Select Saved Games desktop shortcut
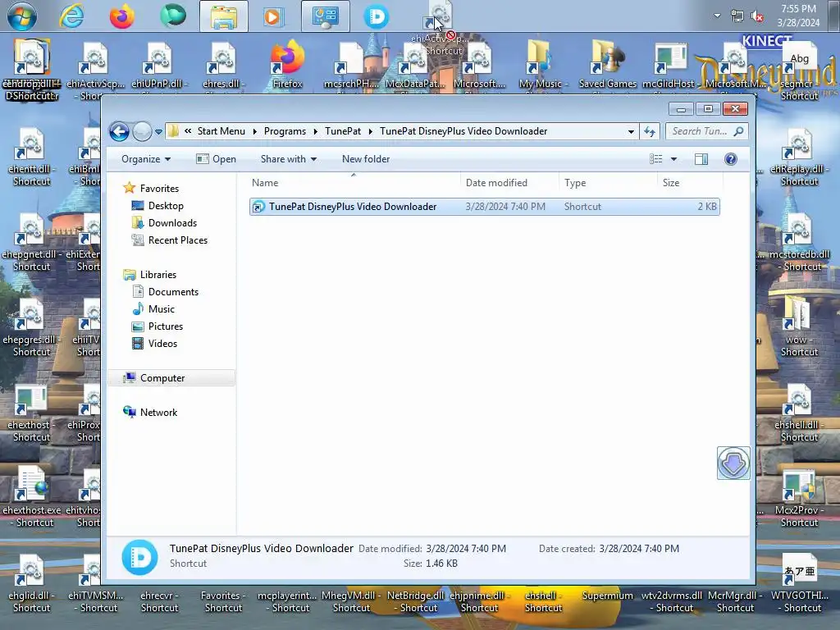The image size is (840, 630). click(607, 64)
